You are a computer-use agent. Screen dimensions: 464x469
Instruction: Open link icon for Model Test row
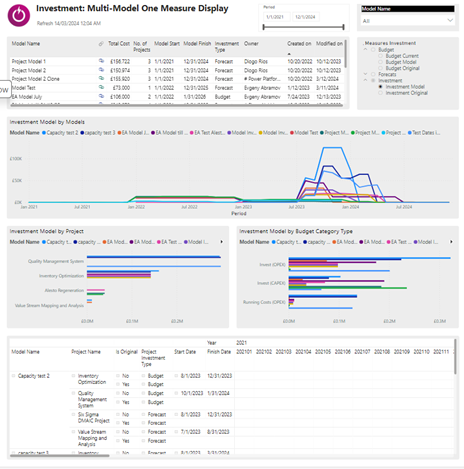coord(101,87)
